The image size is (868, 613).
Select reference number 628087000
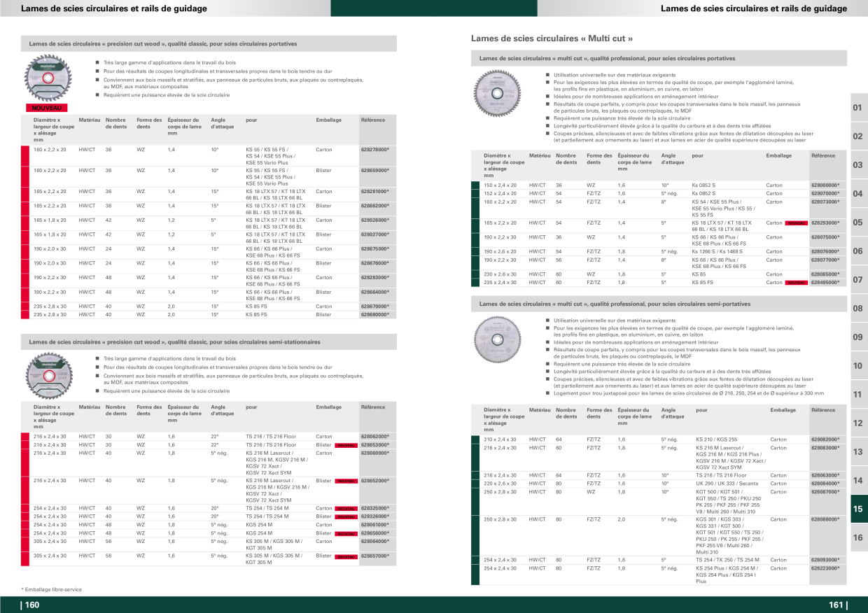[825, 491]
